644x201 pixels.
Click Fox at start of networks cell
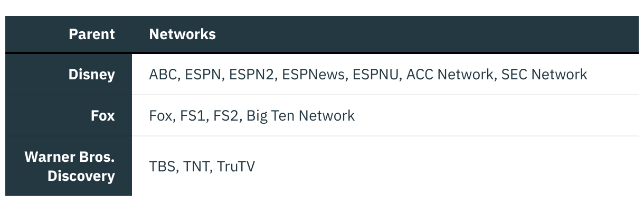coord(161,115)
